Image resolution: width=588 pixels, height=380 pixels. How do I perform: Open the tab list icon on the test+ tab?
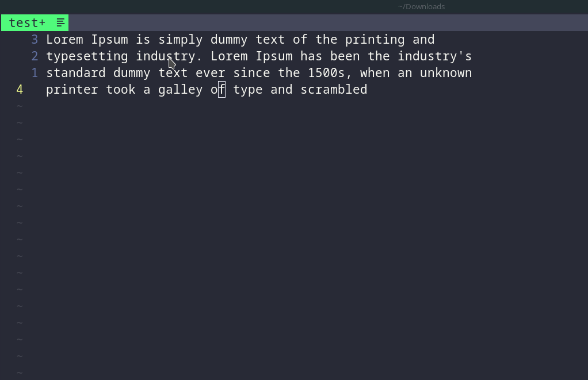60,22
